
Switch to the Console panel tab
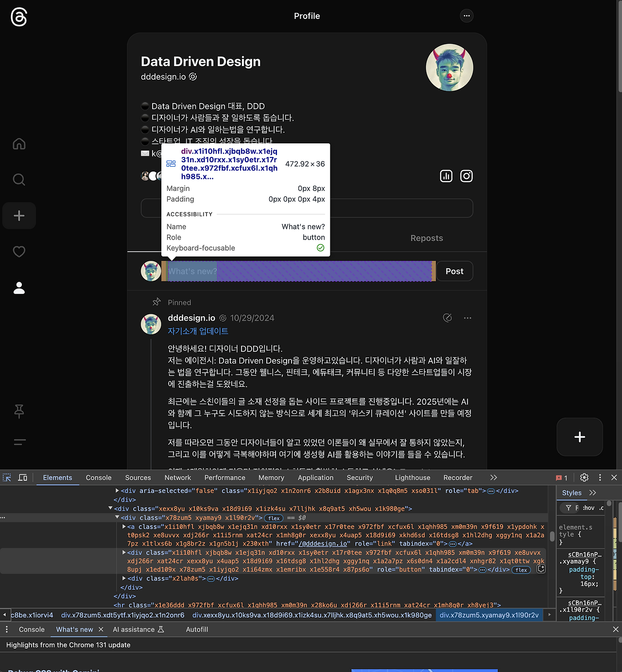pos(98,478)
